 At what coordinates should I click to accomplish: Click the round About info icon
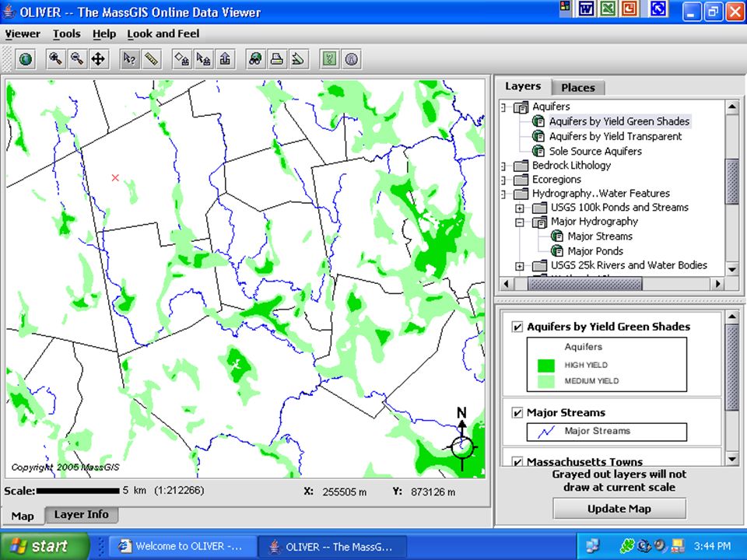click(352, 59)
